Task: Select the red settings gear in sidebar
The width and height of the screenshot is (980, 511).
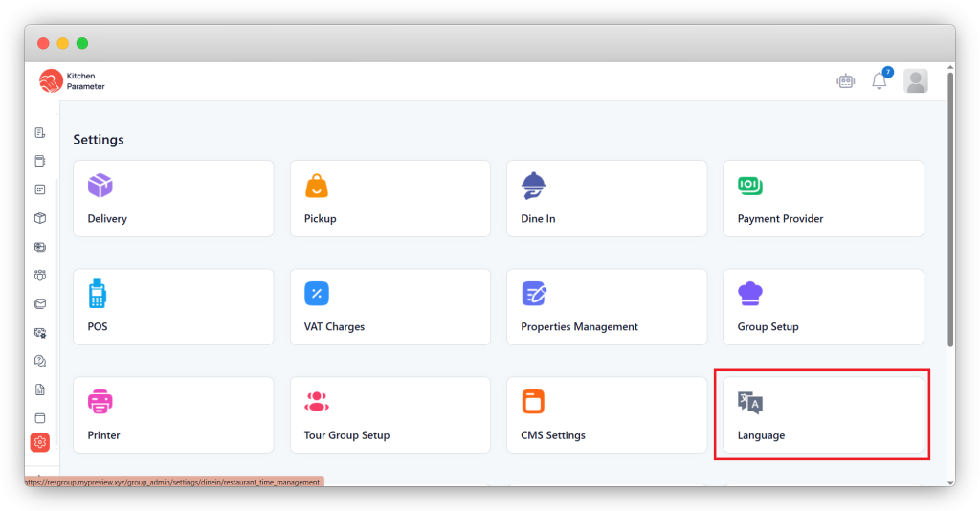Action: (x=40, y=442)
